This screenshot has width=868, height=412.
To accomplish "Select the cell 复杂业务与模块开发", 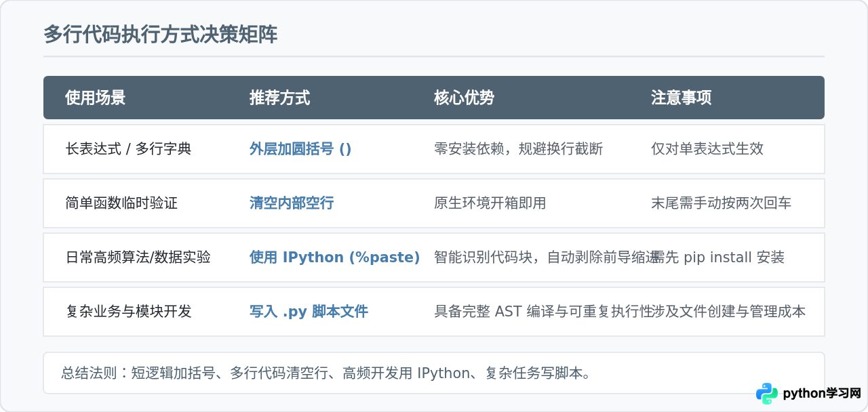I will [128, 311].
